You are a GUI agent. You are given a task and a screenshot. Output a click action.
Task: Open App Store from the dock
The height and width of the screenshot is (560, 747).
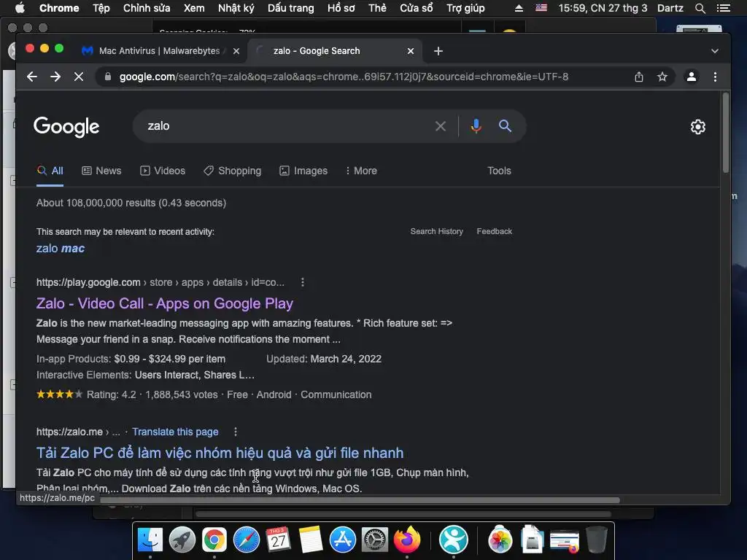pos(343,540)
